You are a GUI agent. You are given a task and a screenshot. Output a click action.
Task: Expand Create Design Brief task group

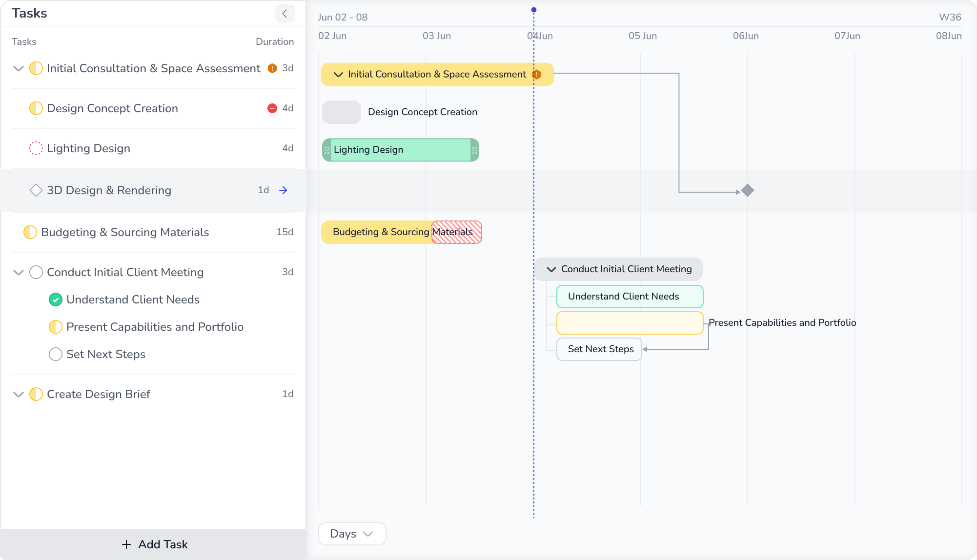tap(19, 394)
